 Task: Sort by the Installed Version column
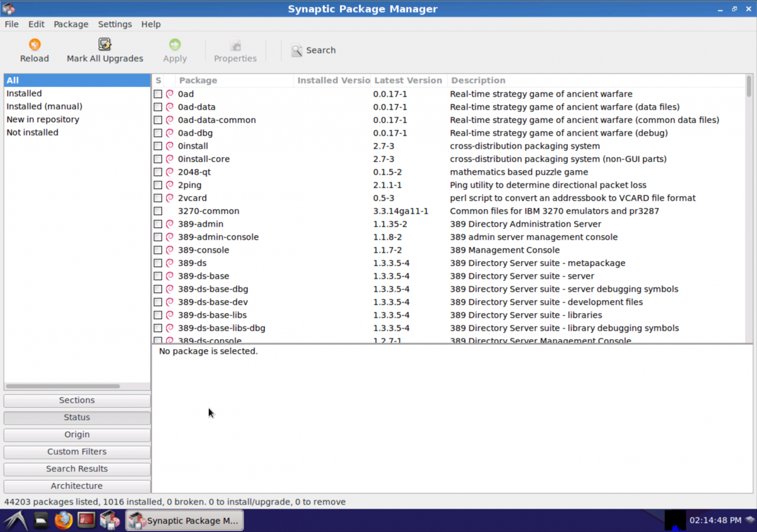pyautogui.click(x=332, y=81)
